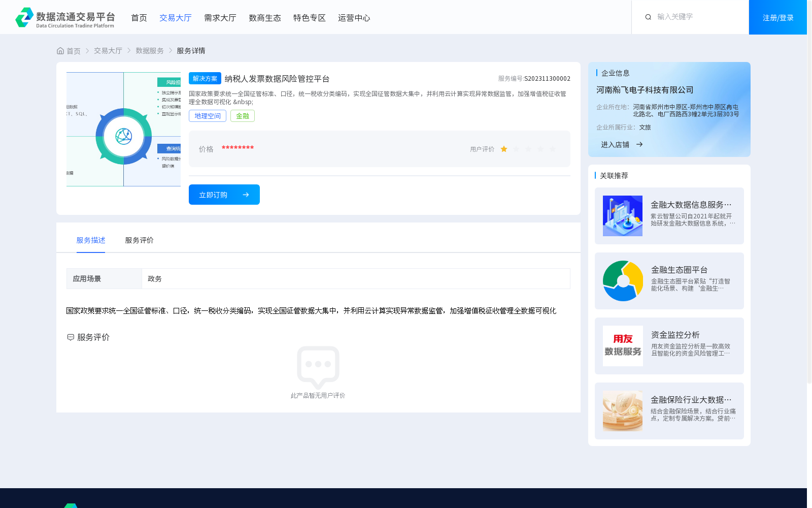
Task: Click the 文旅 industry value
Action: tap(645, 128)
